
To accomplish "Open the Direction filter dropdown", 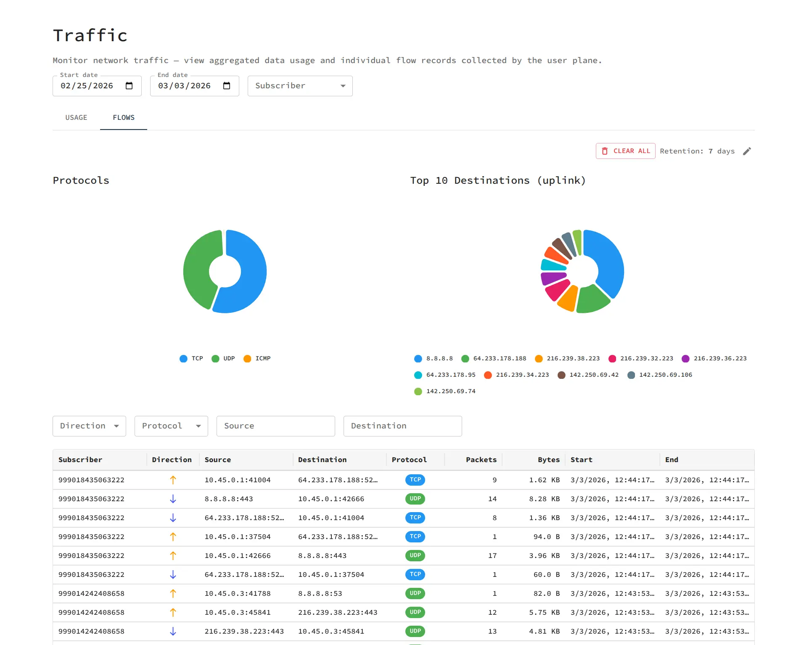I will tap(89, 426).
